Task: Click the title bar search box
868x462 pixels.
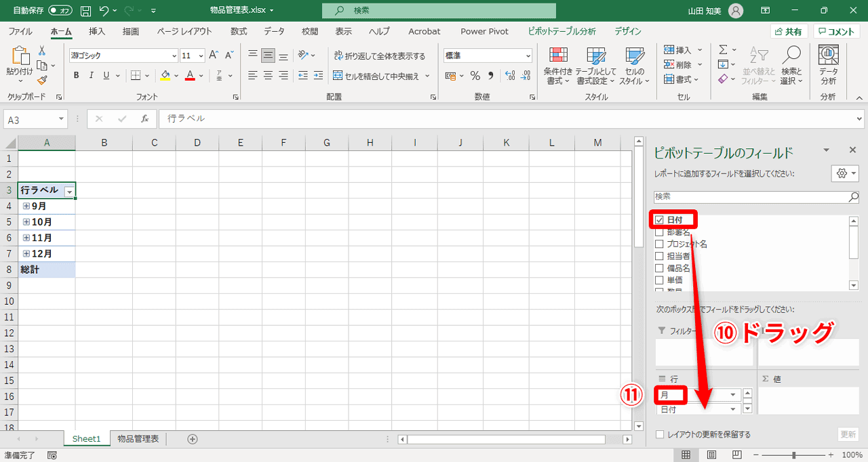Action: tap(439, 10)
